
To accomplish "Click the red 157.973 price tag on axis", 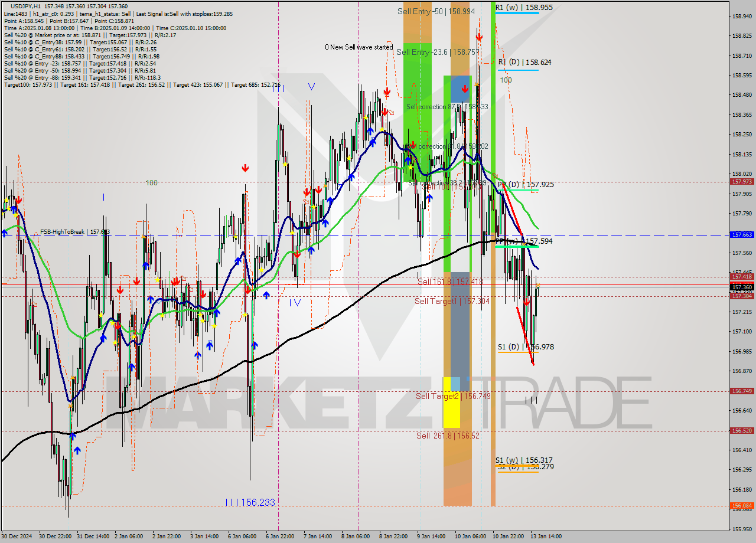I will 742,182.
